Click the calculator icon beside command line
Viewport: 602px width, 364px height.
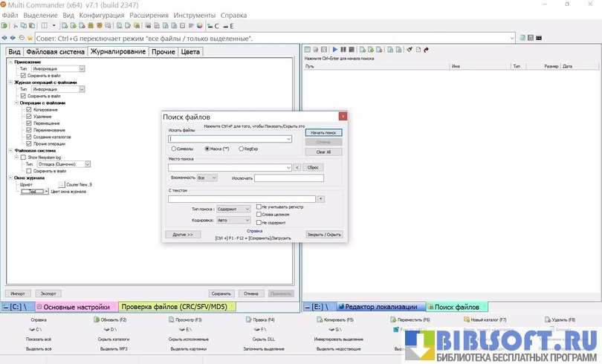point(531,38)
